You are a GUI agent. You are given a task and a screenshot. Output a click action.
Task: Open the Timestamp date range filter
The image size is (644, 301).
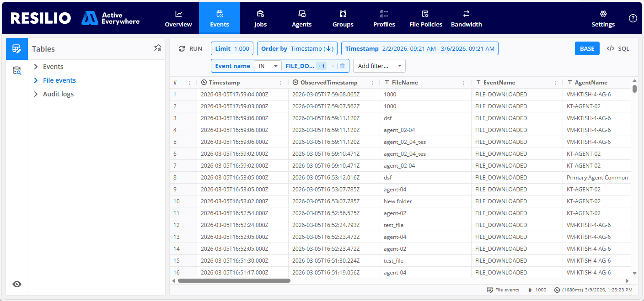click(x=419, y=49)
